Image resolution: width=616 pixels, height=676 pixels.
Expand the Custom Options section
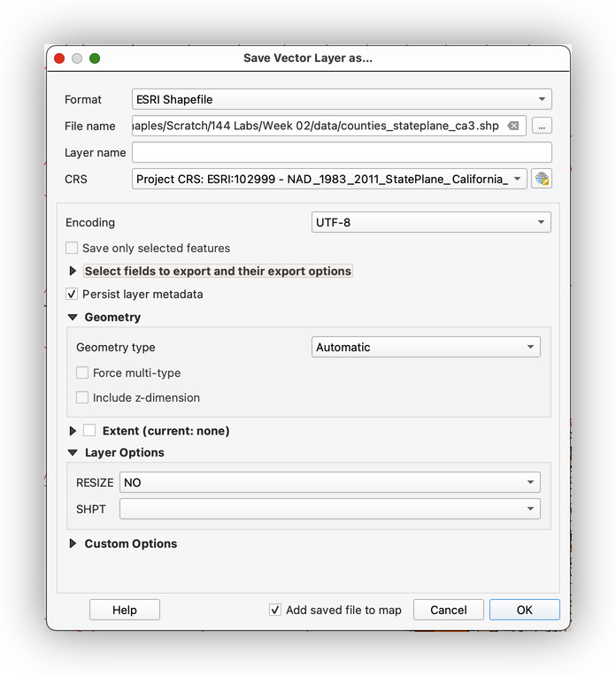tap(73, 544)
